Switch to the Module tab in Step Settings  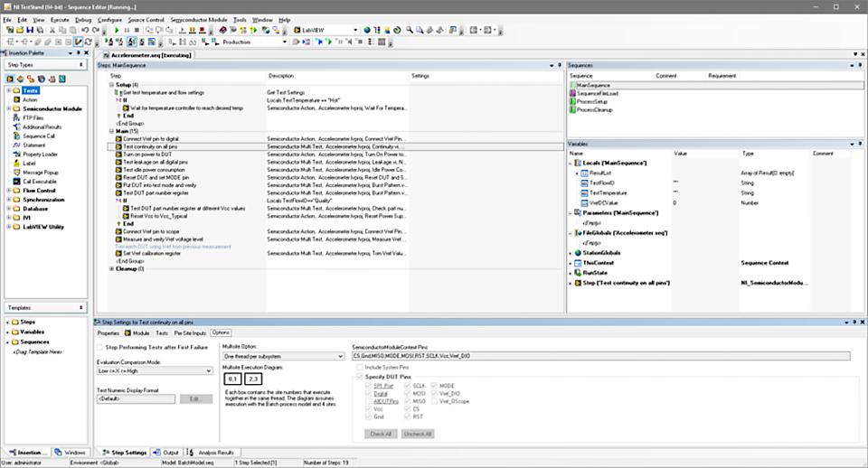(137, 333)
